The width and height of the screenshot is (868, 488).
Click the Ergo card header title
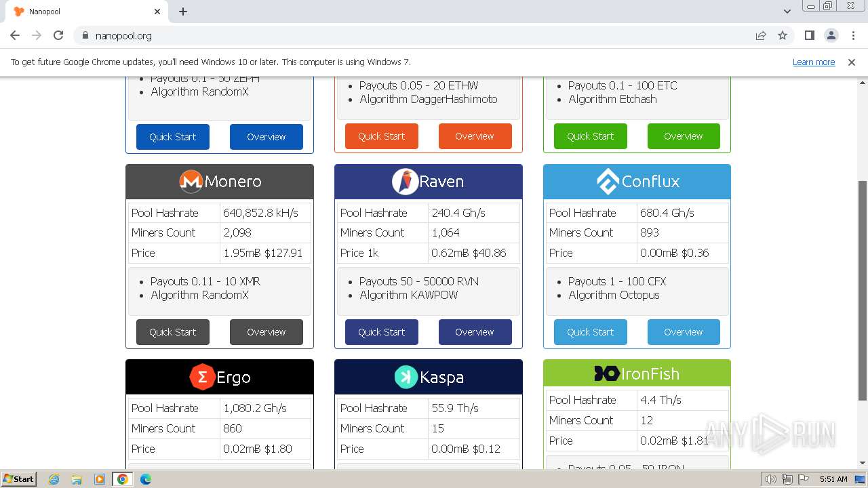tap(233, 378)
